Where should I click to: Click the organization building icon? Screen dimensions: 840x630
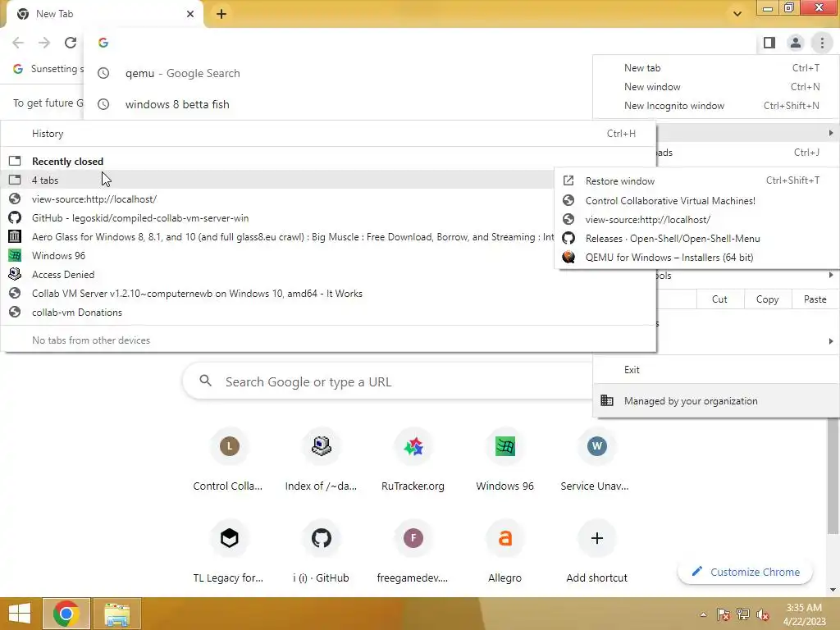pyautogui.click(x=607, y=400)
